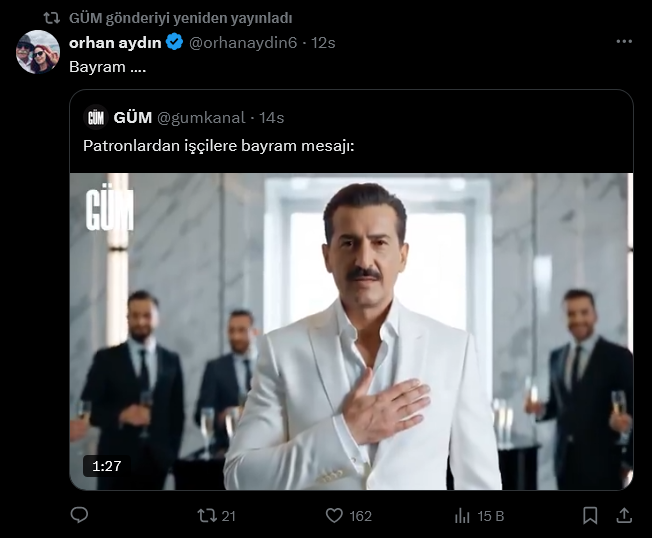Bookmark this post

(590, 516)
